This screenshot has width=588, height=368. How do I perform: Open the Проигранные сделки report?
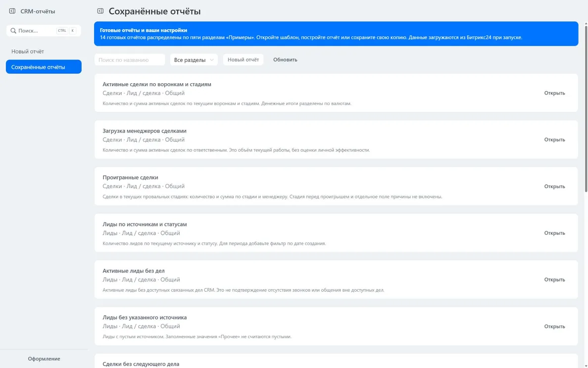click(x=554, y=186)
